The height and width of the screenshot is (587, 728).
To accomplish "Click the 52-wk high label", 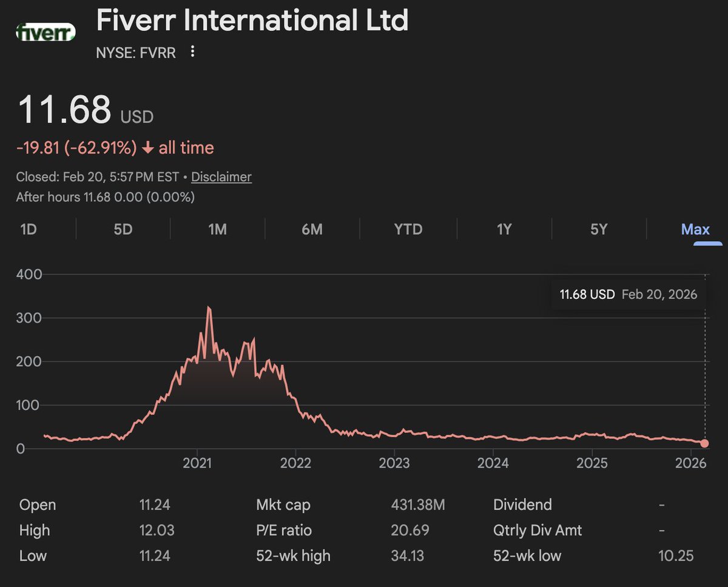I will 293,555.
